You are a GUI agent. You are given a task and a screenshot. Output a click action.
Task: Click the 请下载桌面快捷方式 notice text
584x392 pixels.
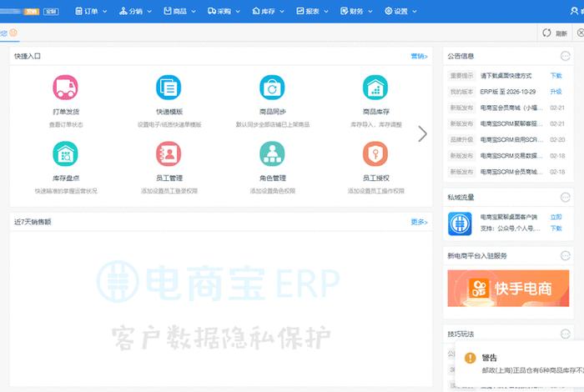506,76
